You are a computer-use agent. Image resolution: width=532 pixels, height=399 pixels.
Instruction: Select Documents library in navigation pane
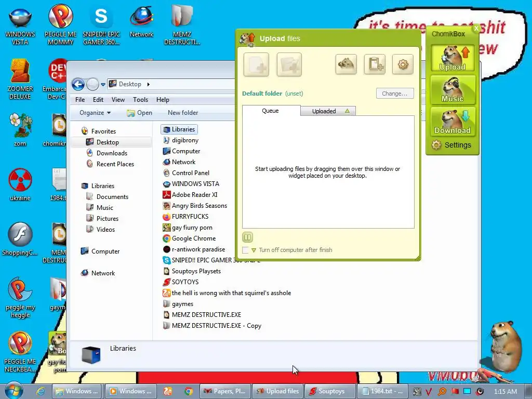coord(107,196)
